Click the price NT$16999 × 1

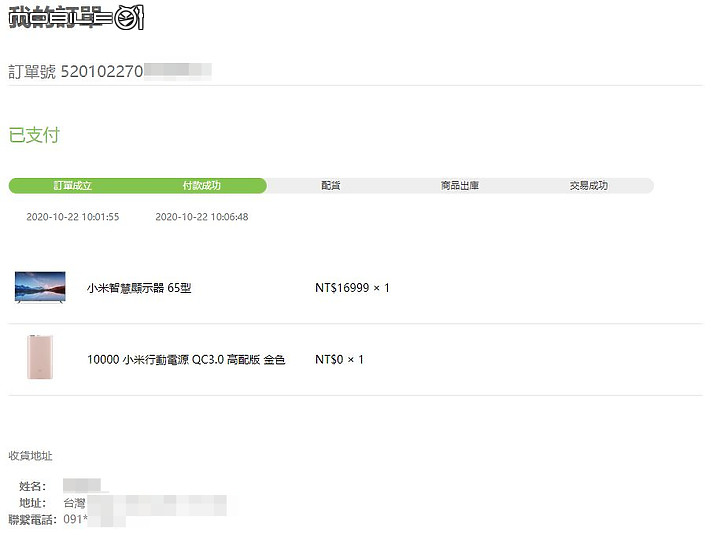tap(352, 288)
